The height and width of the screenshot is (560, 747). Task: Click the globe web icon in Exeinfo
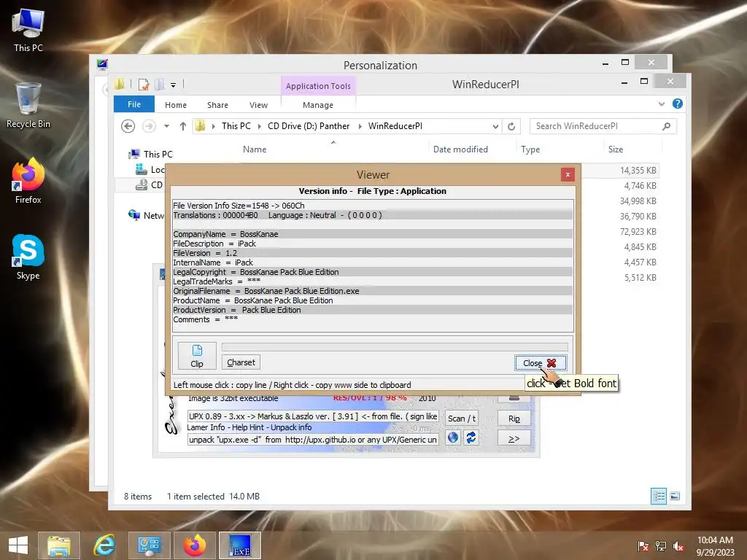click(452, 437)
